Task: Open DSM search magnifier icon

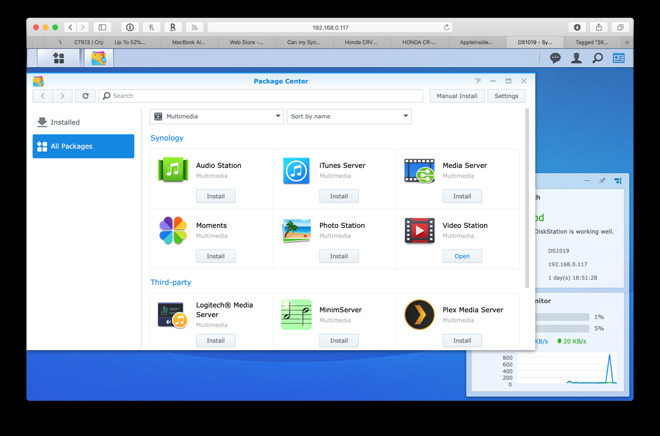Action: coord(597,58)
